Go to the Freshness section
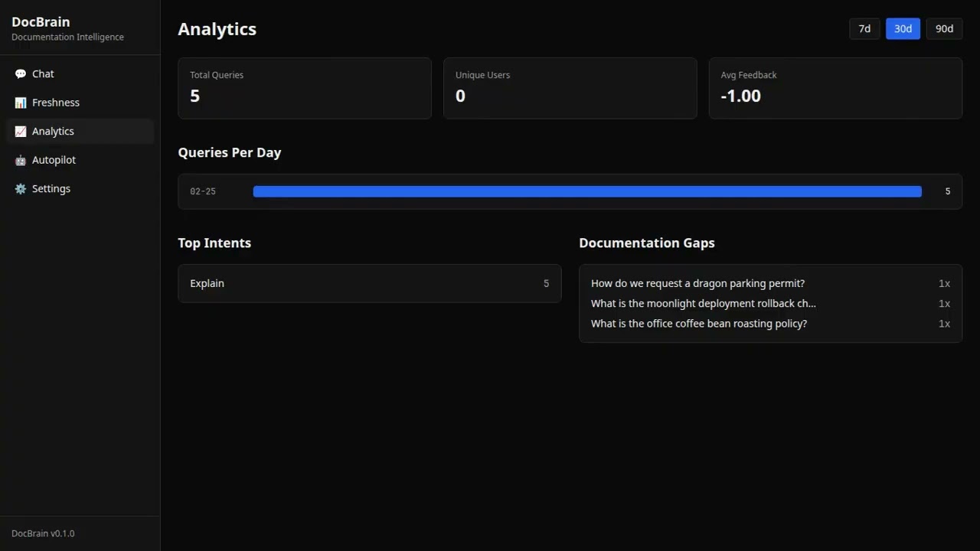This screenshot has width=980, height=551. coord(56,103)
